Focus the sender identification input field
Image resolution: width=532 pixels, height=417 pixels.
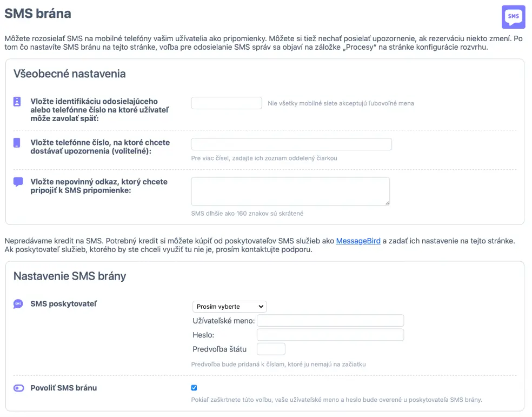click(x=226, y=103)
